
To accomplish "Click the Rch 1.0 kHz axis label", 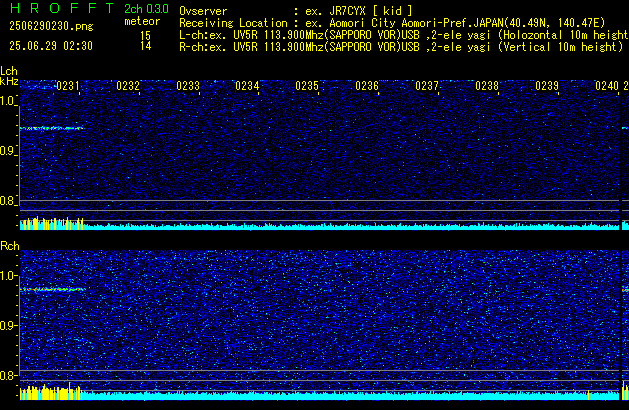I will (8, 276).
